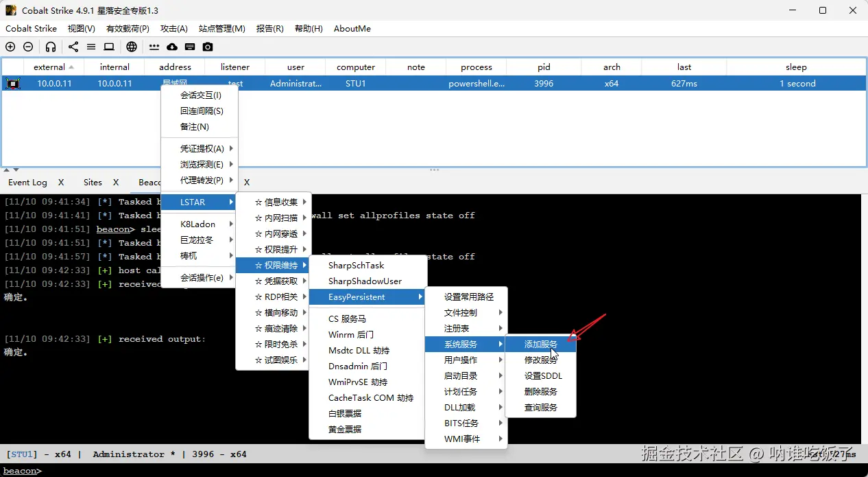Screen dimensions: 868x477
Task: Click the beacon session icon in first row
Action: point(13,84)
